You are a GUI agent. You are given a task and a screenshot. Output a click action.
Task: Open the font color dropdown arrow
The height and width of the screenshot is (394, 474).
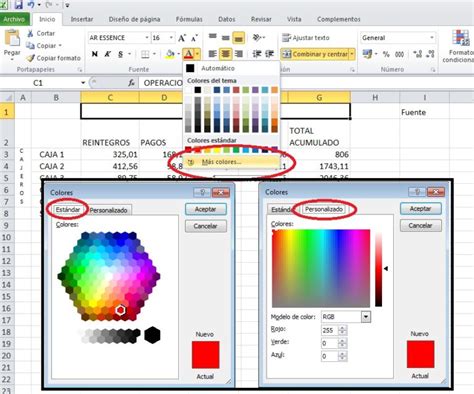(x=197, y=54)
